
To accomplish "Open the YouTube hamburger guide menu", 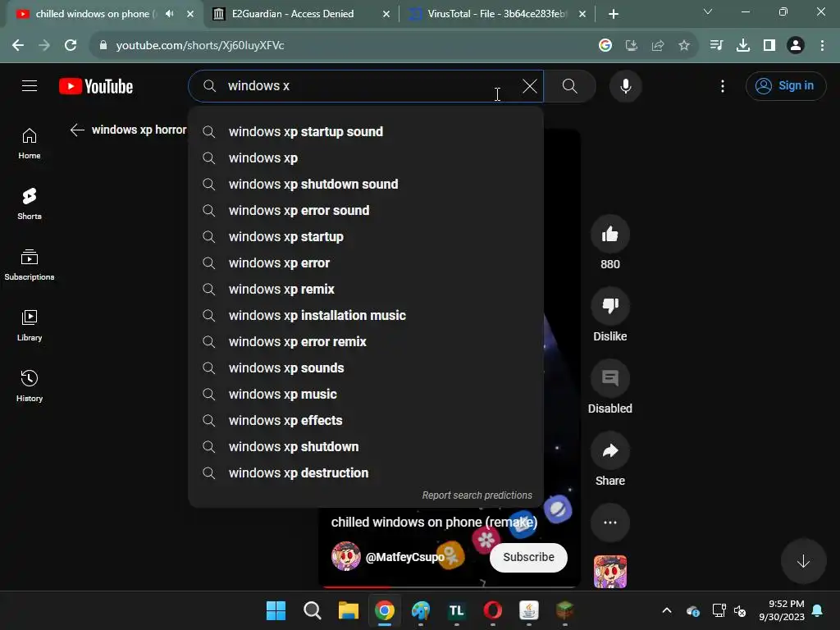I will pyautogui.click(x=30, y=85).
